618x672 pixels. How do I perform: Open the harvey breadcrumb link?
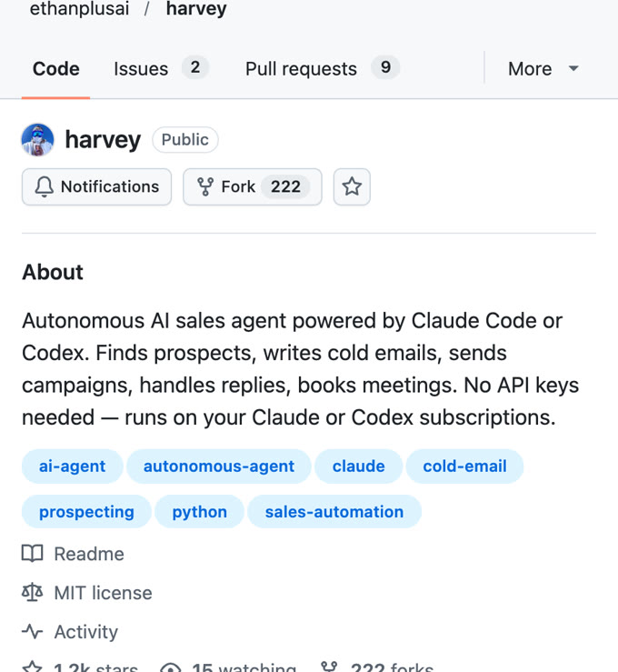[196, 8]
